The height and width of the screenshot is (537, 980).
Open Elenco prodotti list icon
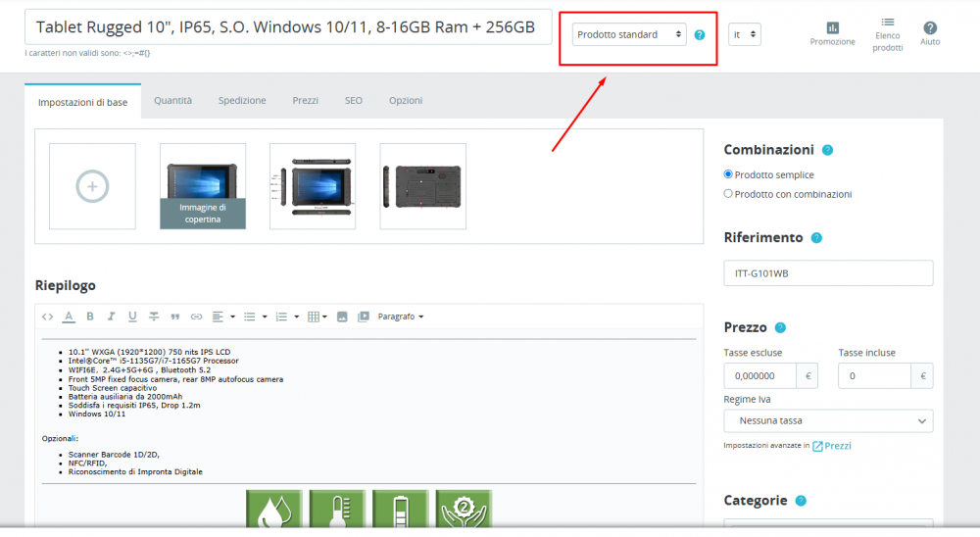pos(888,35)
